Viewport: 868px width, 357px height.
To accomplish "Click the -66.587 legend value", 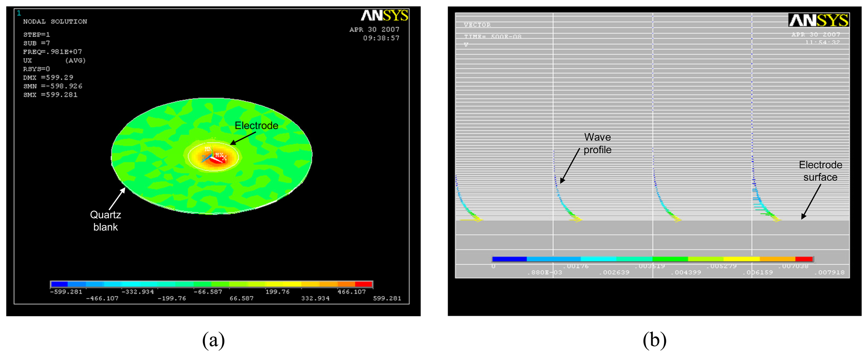I will click(208, 292).
